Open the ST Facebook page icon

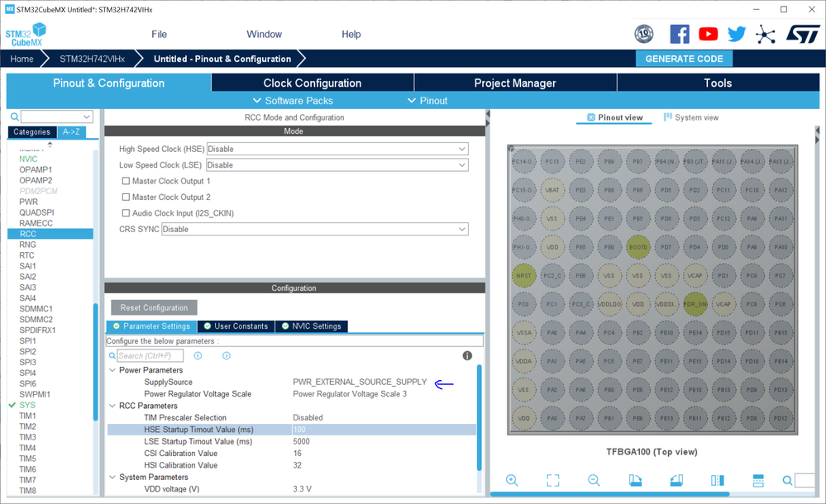coord(680,34)
